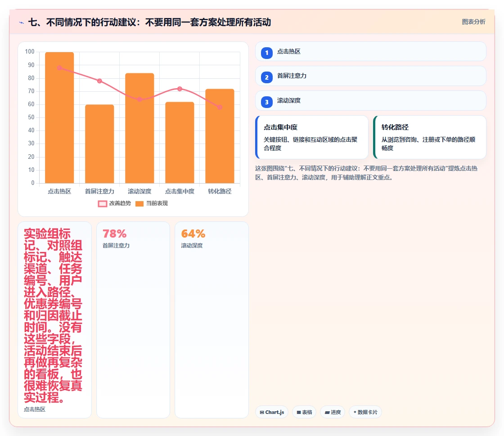The image size is (504, 436).
Task: Click the Chart.js tag
Action: tap(272, 412)
